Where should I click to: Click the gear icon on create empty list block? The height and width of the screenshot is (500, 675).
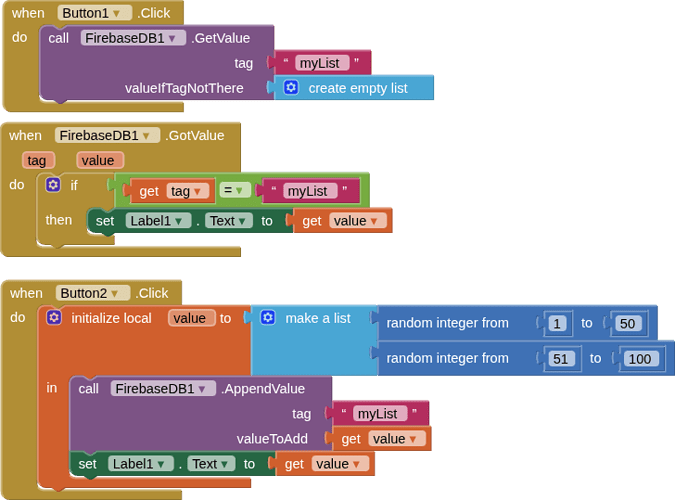pyautogui.click(x=291, y=88)
